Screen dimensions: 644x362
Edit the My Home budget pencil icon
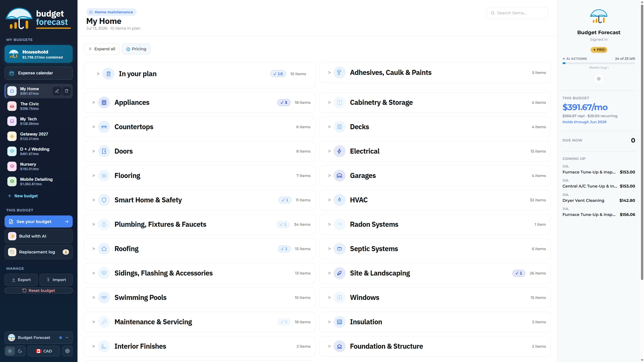[57, 91]
